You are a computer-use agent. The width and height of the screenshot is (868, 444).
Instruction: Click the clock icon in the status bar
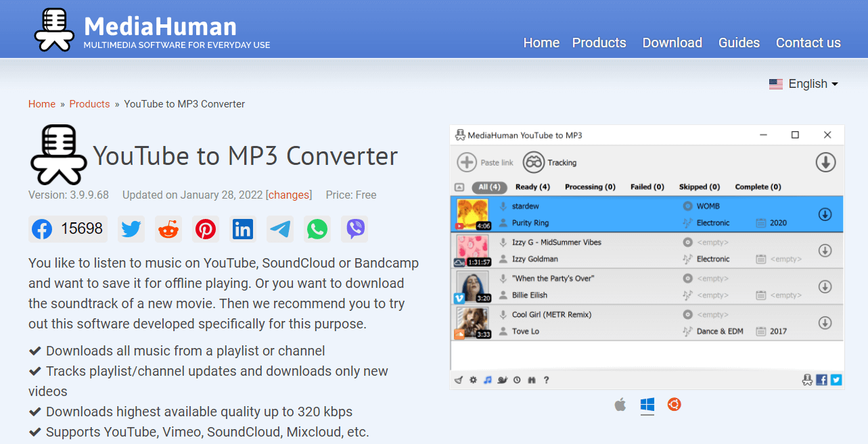[x=517, y=380]
